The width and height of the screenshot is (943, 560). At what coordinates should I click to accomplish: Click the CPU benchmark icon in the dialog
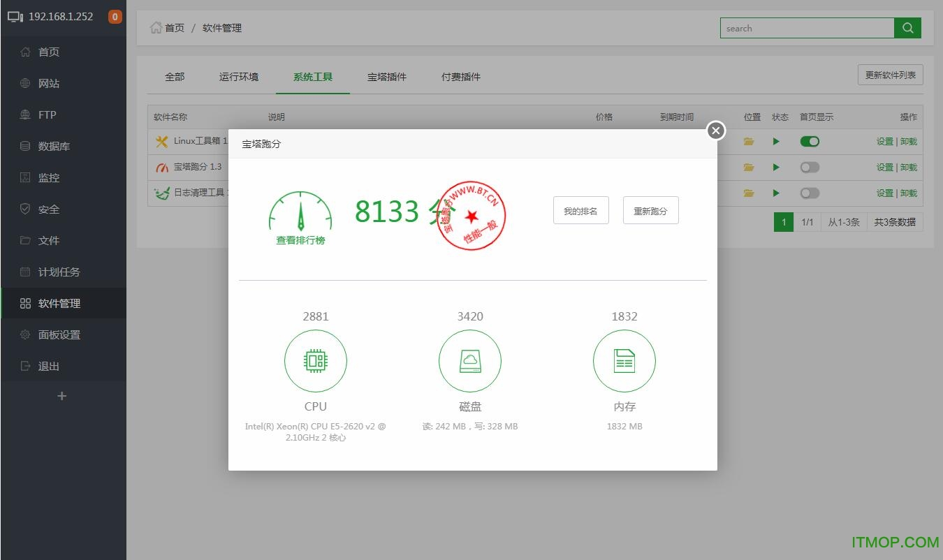click(x=316, y=361)
